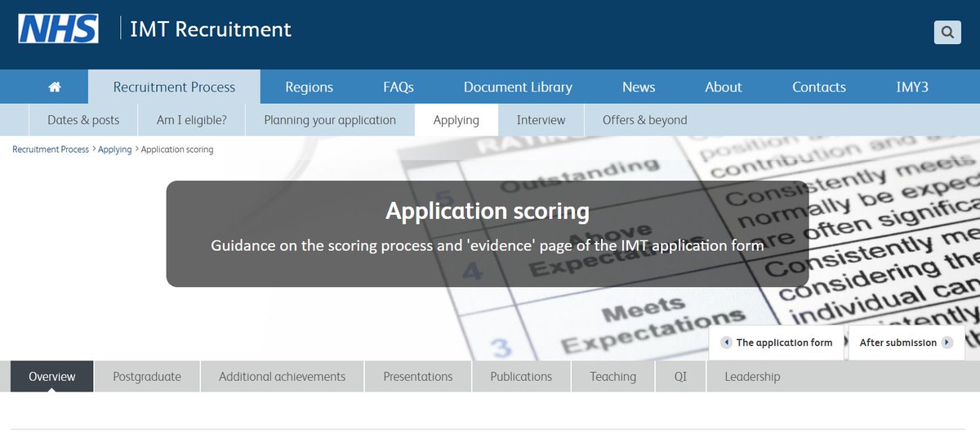
Task: Go to the After submission next page
Action: point(906,343)
